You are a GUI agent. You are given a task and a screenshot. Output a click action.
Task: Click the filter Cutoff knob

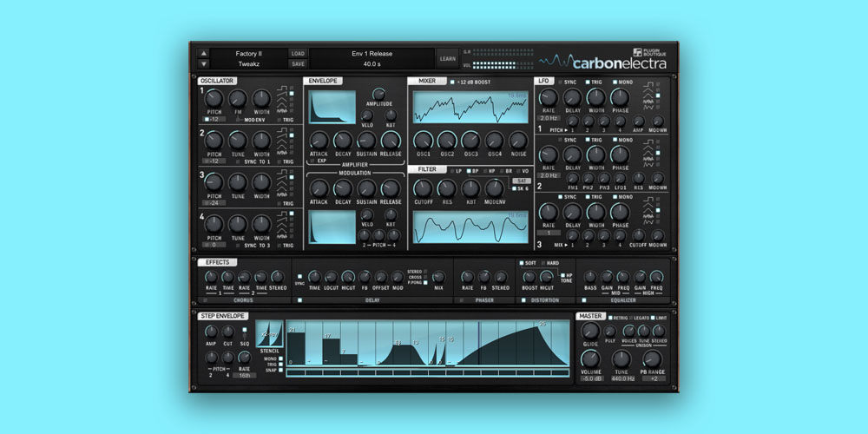423,188
